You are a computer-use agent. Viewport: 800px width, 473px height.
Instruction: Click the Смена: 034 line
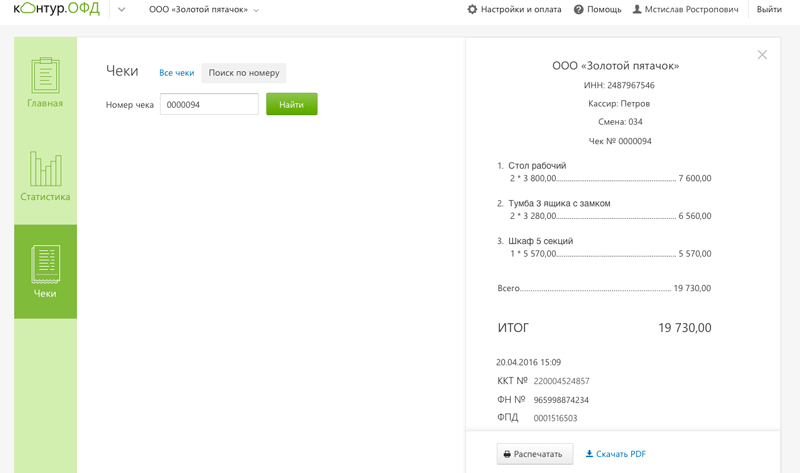click(x=620, y=122)
